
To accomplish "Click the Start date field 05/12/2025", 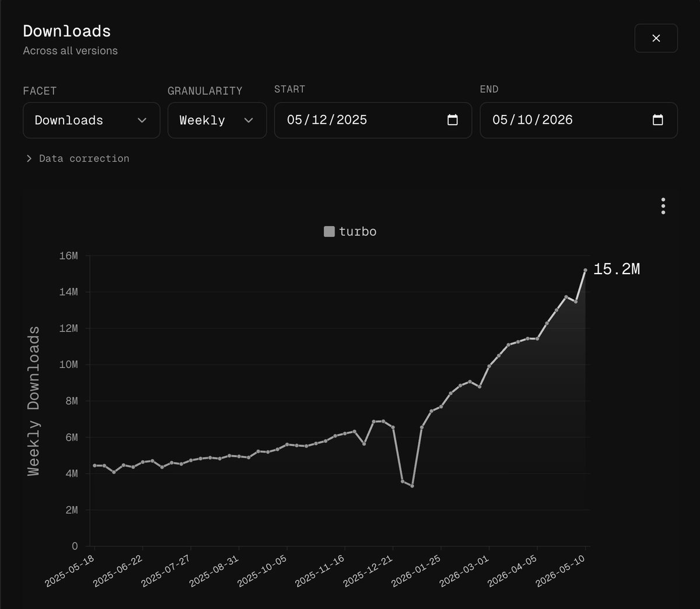I will [373, 120].
